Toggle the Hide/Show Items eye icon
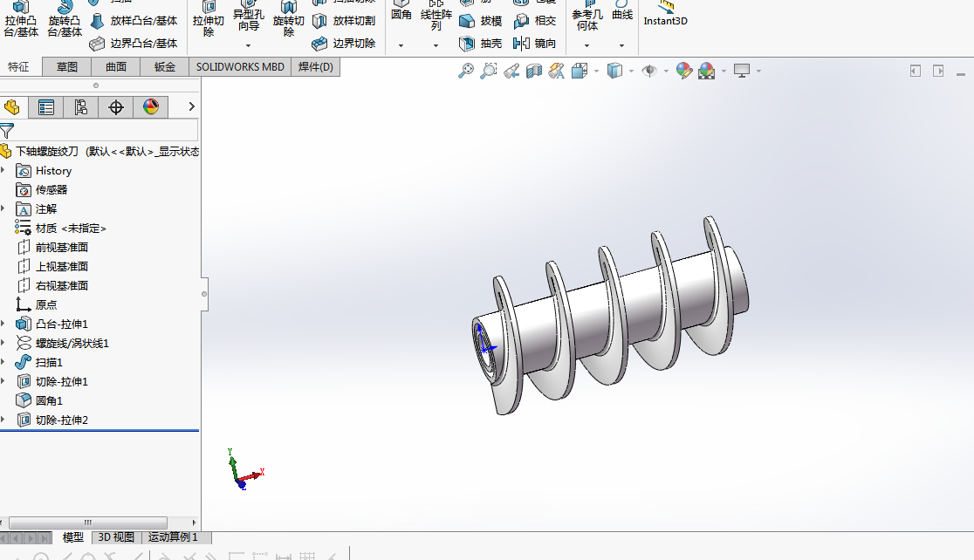 click(x=649, y=71)
